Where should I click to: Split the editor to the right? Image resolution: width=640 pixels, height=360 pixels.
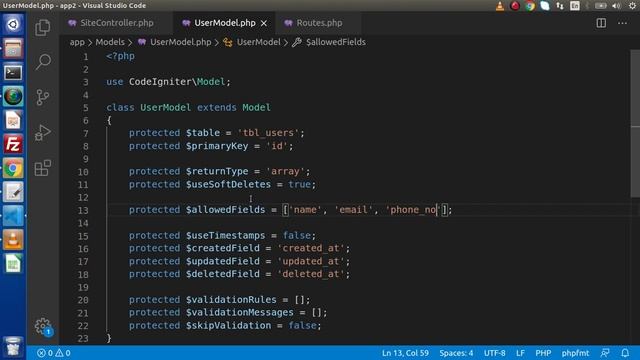[601, 23]
